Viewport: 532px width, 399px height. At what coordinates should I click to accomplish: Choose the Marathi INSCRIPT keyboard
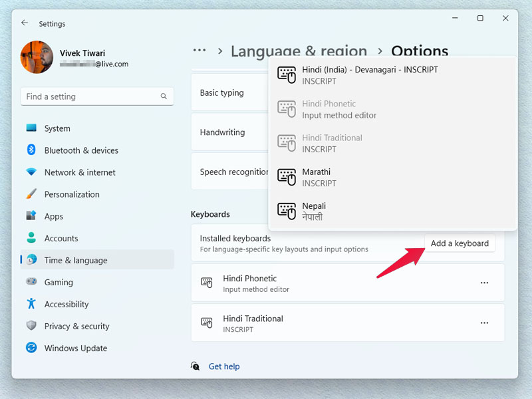392,177
